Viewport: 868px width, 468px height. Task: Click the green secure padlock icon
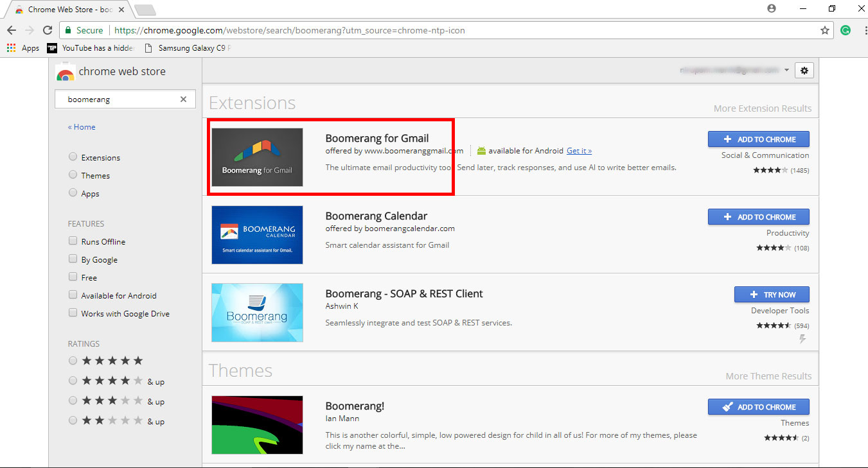[68, 30]
